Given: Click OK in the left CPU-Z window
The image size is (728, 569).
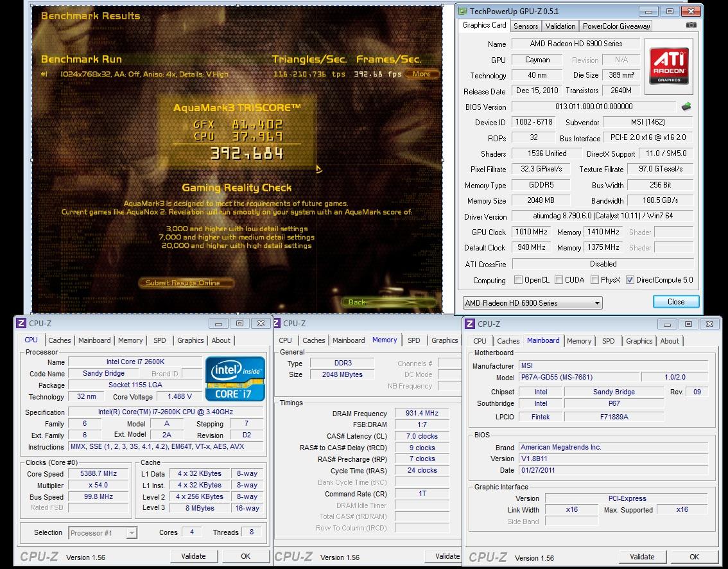Looking at the screenshot, I should (246, 556).
